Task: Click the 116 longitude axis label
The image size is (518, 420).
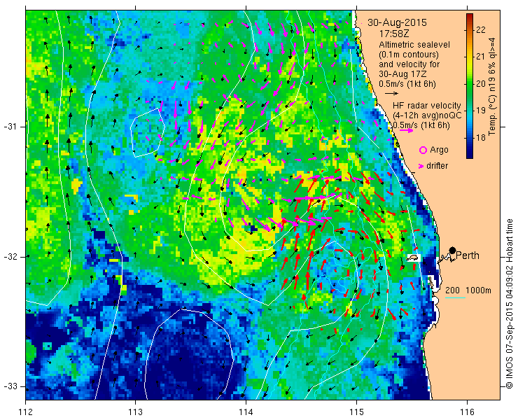Action: [x=467, y=412]
